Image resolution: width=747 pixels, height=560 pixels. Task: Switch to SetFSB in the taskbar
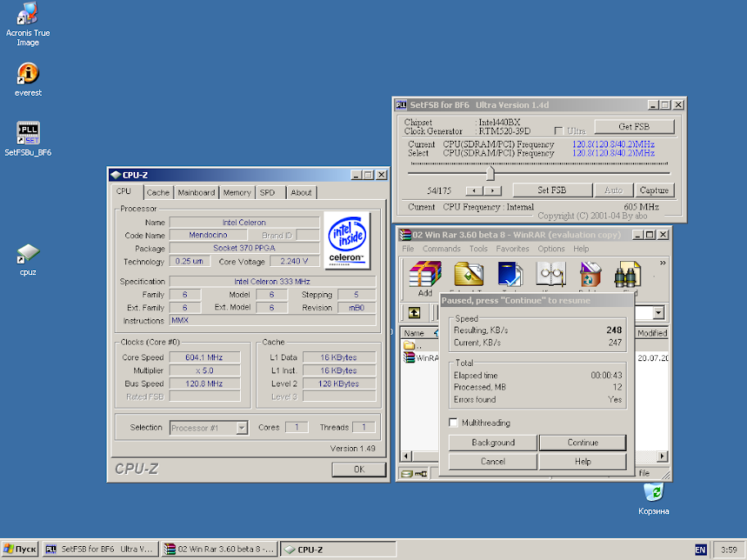(100, 549)
